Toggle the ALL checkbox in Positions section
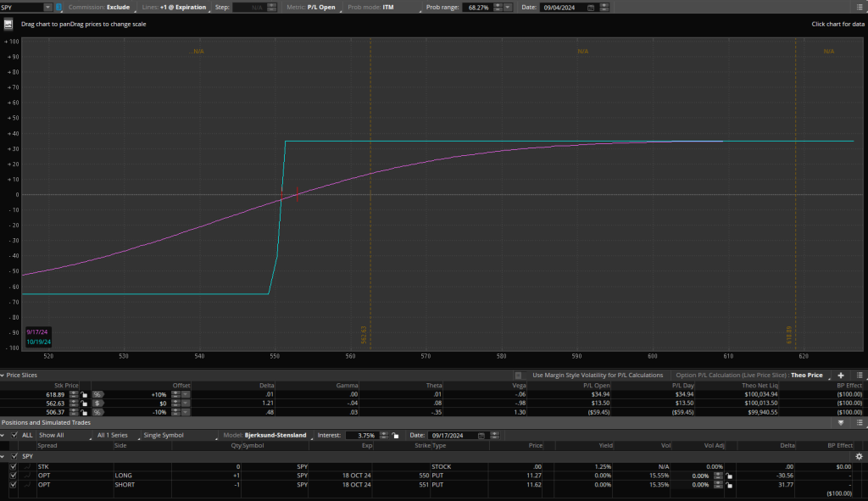 [x=15, y=434]
